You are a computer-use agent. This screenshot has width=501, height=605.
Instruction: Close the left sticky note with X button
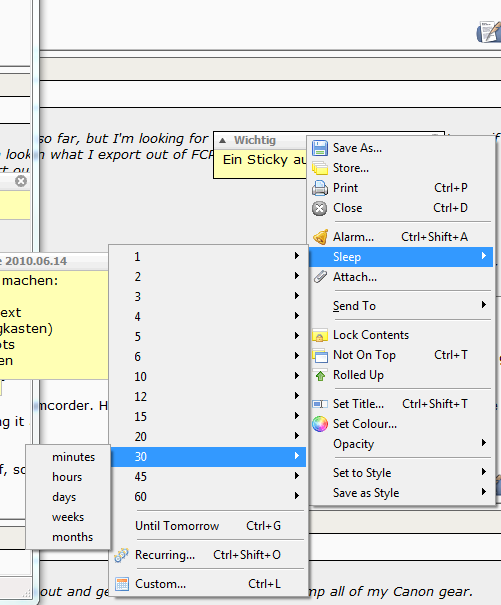tap(21, 181)
